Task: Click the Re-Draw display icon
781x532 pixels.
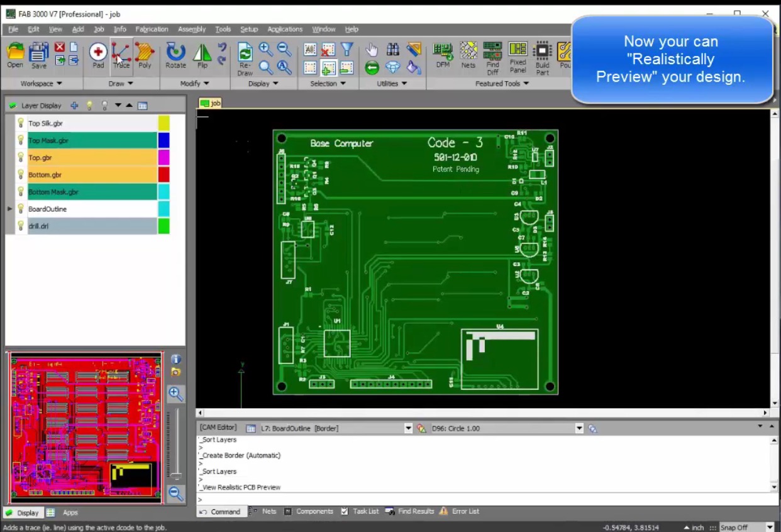Action: tap(245, 55)
